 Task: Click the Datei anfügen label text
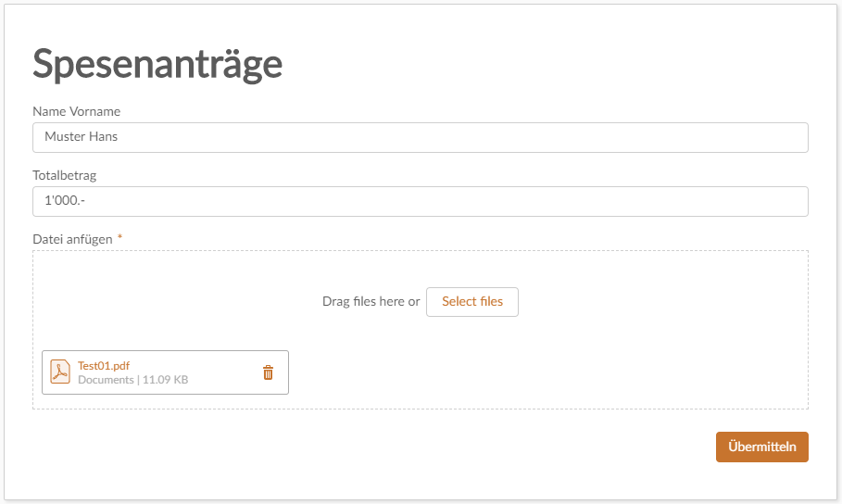click(72, 239)
